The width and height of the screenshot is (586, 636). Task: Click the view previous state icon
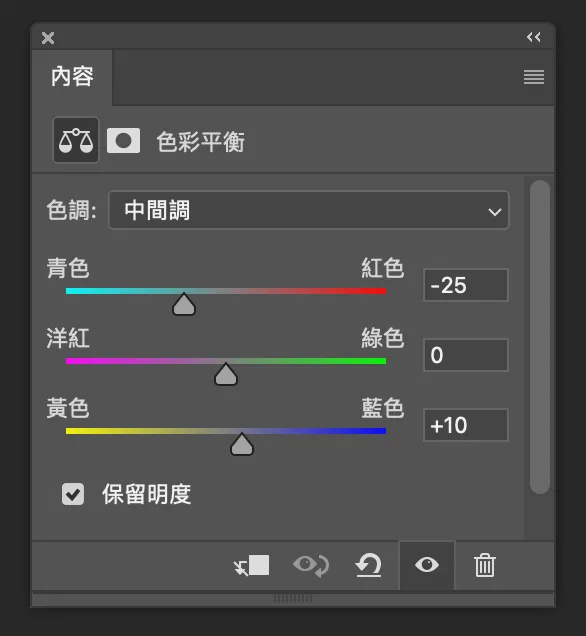point(311,565)
